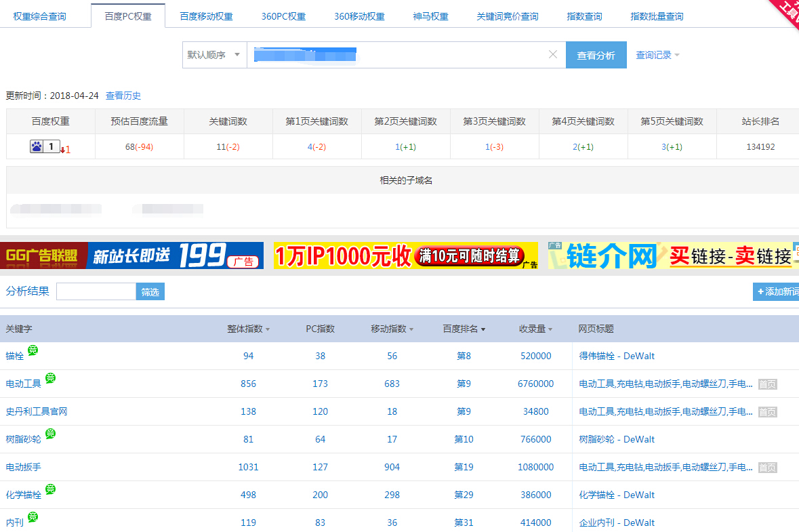The image size is (799, 532).
Task: Open the 链介网 banner advertisement
Action: pyautogui.click(x=671, y=255)
